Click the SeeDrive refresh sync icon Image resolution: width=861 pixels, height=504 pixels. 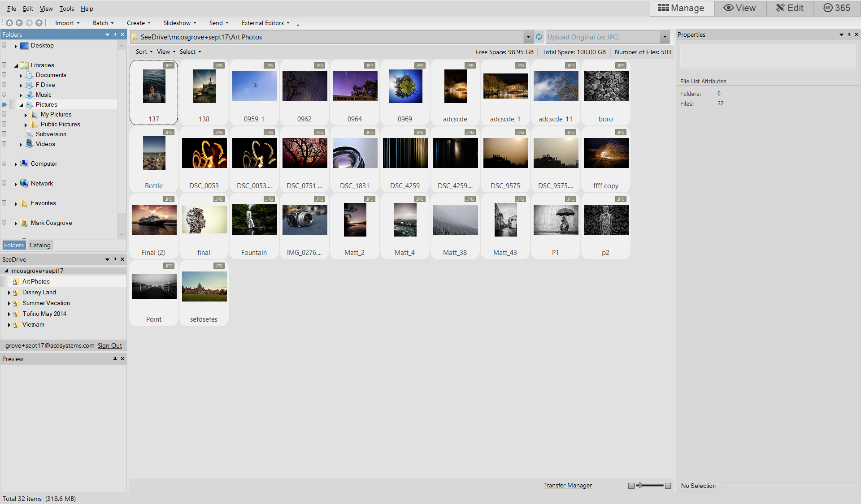click(539, 37)
